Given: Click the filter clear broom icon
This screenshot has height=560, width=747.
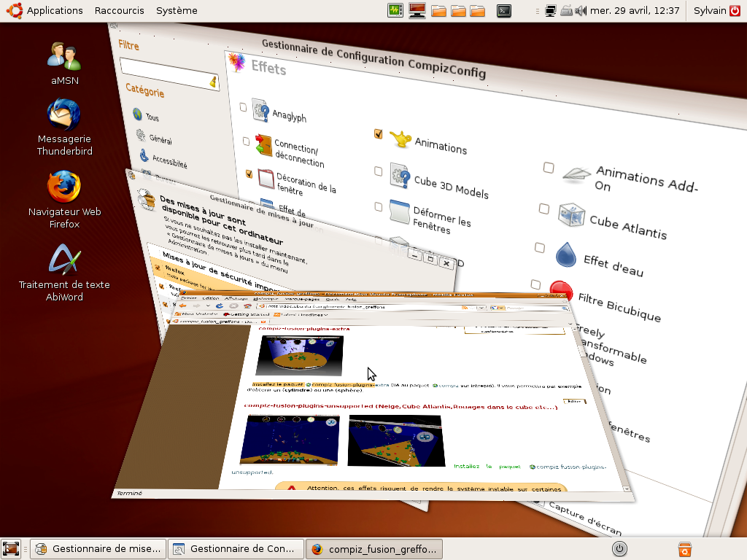Looking at the screenshot, I should (x=214, y=82).
